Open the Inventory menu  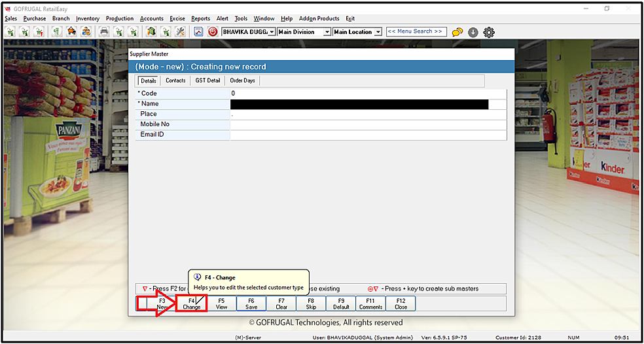point(88,18)
